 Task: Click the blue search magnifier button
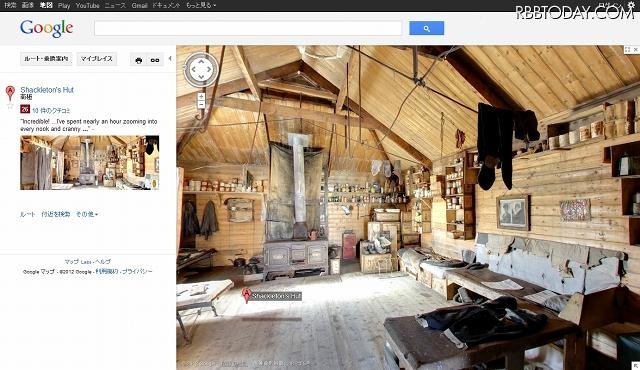[427, 28]
